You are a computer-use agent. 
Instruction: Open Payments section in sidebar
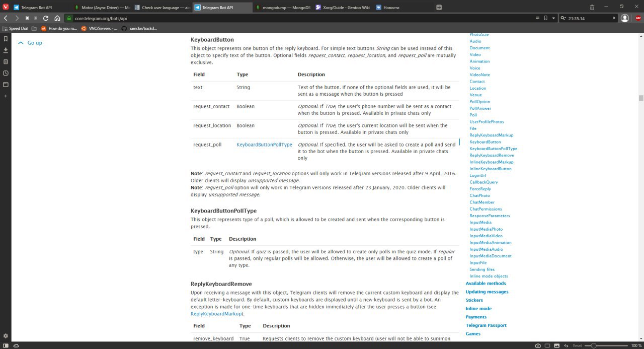pos(476,317)
